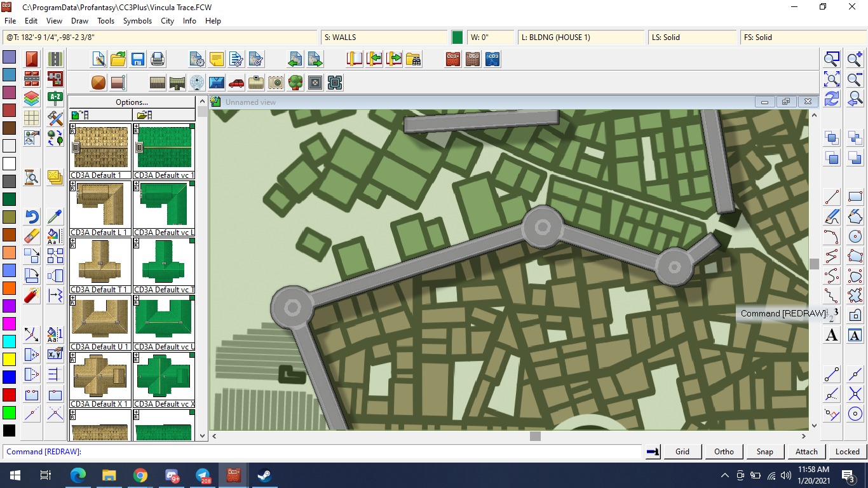Click the Zoom Window magnifier icon
Image resolution: width=868 pixels, height=488 pixels.
(x=832, y=60)
